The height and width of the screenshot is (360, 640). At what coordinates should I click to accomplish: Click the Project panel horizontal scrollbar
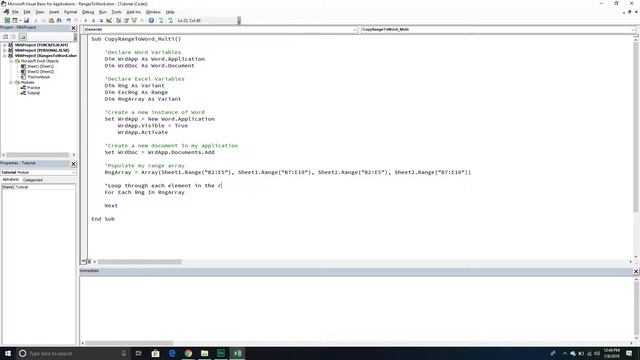click(x=38, y=155)
